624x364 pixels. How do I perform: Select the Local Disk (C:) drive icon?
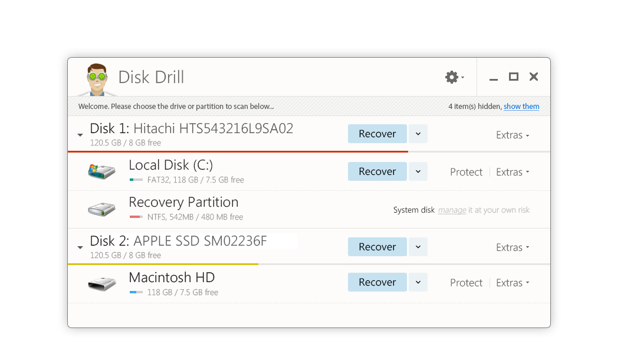tap(101, 171)
